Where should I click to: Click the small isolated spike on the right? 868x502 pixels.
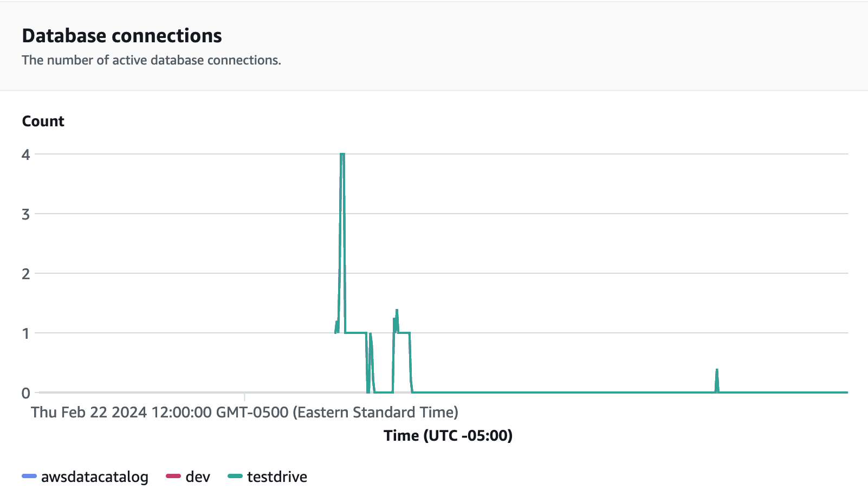717,371
